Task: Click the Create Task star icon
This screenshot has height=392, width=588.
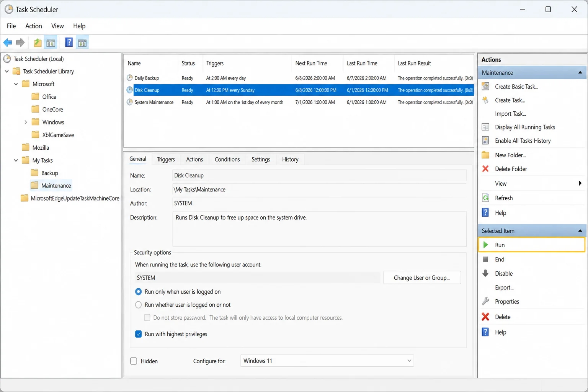Action: [485, 100]
